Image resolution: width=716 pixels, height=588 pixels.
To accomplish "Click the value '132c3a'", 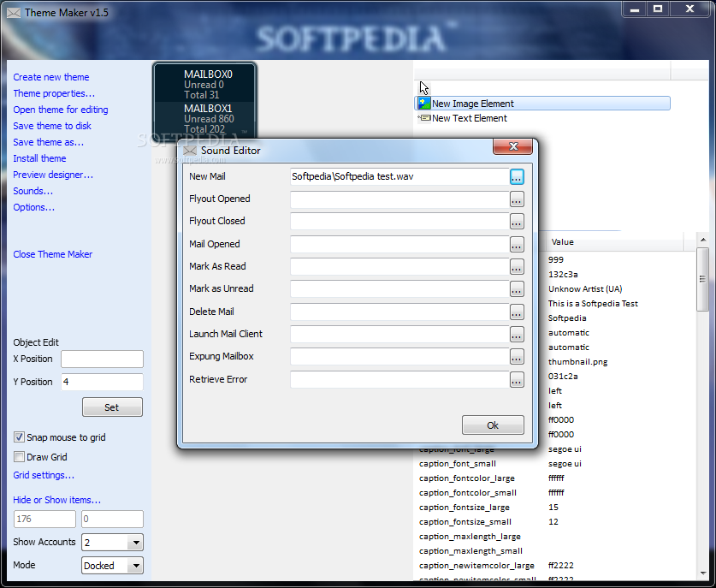I will tap(563, 274).
